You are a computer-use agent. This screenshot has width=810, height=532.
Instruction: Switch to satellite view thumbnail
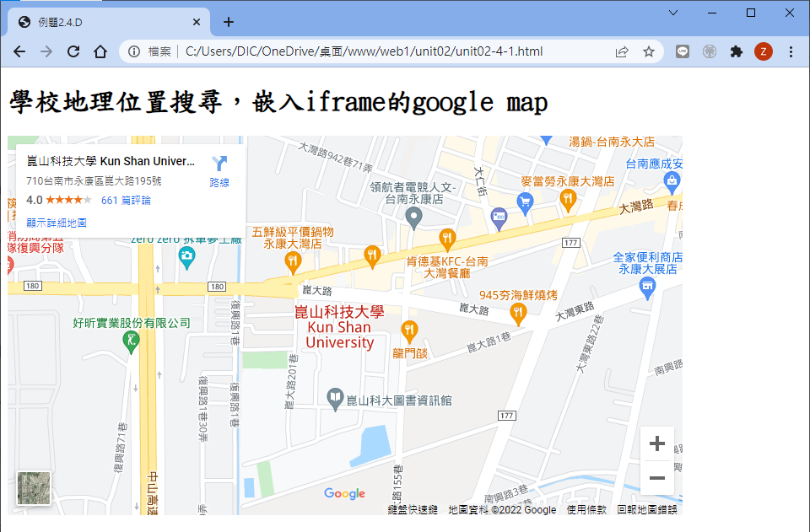34,488
